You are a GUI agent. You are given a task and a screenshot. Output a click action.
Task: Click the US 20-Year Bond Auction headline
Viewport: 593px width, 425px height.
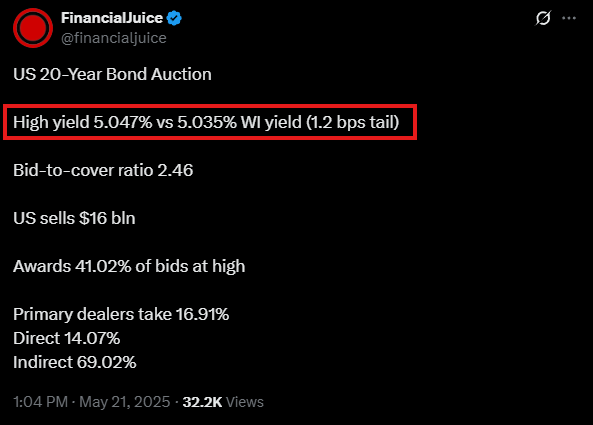(x=112, y=74)
